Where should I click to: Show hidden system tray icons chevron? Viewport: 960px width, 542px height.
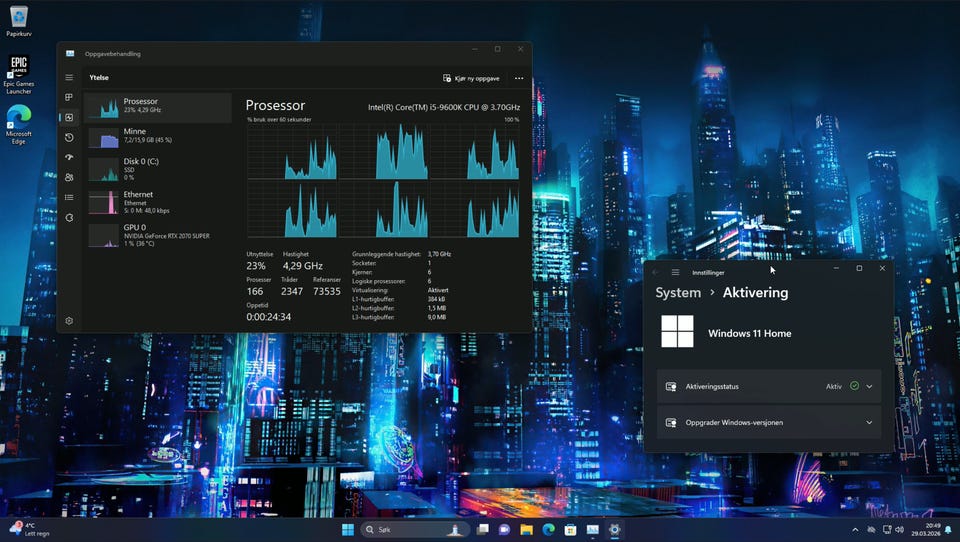pyautogui.click(x=855, y=530)
